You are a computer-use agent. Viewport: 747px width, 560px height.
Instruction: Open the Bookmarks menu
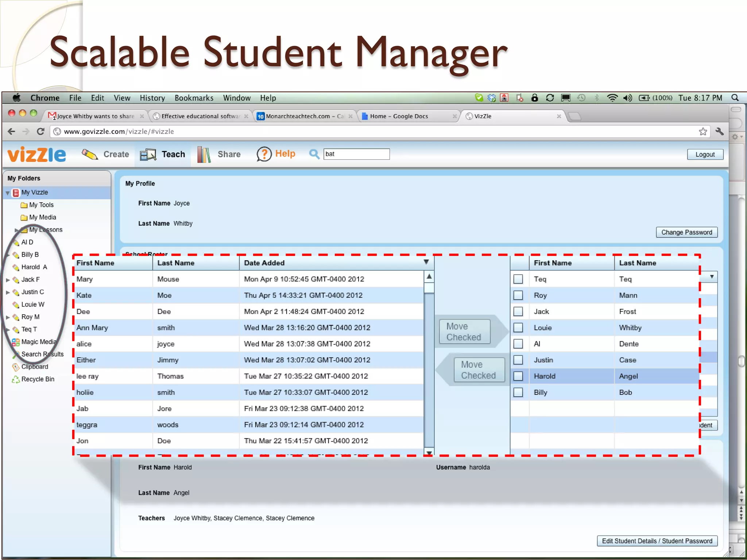tap(194, 98)
